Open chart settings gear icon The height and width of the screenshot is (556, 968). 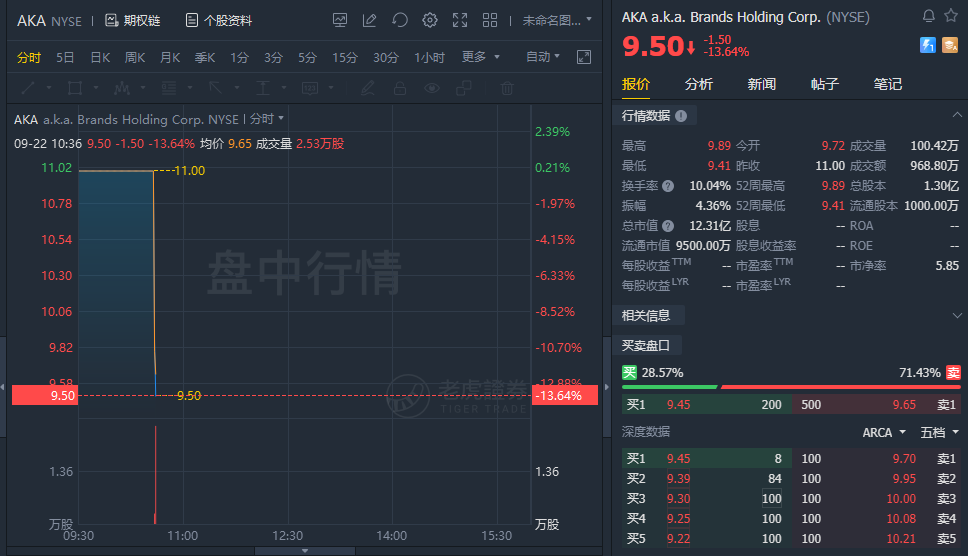tap(430, 20)
